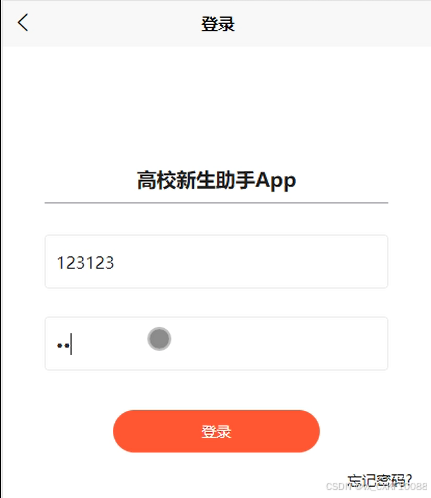This screenshot has width=431, height=498.
Task: Click the blank white area above the app title
Action: point(216,107)
